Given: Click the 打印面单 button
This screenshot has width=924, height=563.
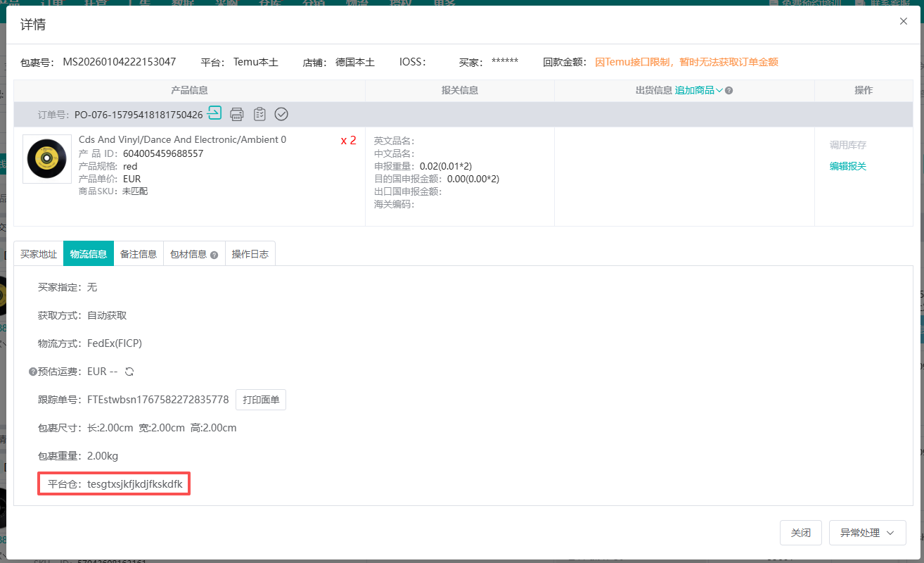Looking at the screenshot, I should [261, 400].
